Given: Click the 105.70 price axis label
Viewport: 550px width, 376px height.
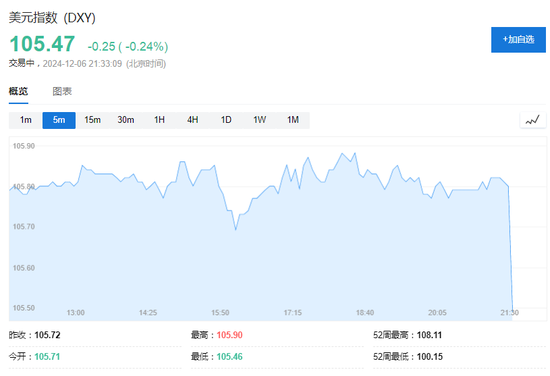Looking at the screenshot, I should [24, 227].
